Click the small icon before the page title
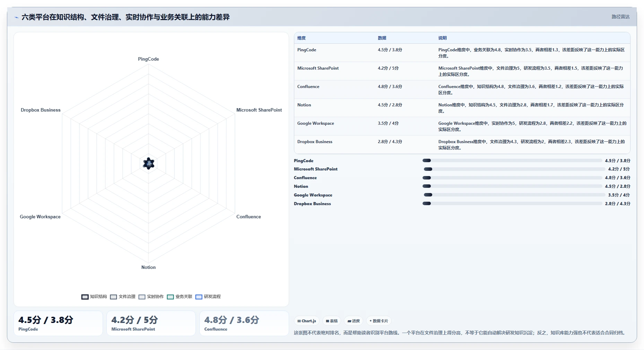This screenshot has width=644, height=350. click(x=16, y=17)
